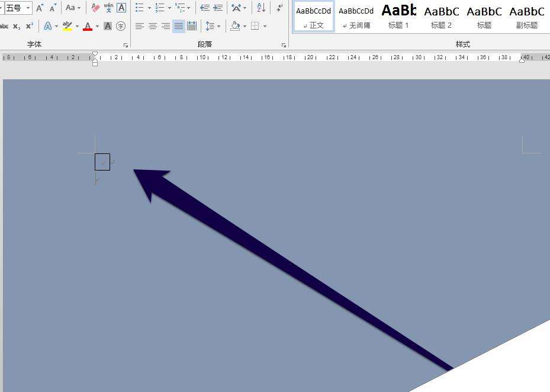
Task: Apply multilevel list
Action: click(180, 8)
